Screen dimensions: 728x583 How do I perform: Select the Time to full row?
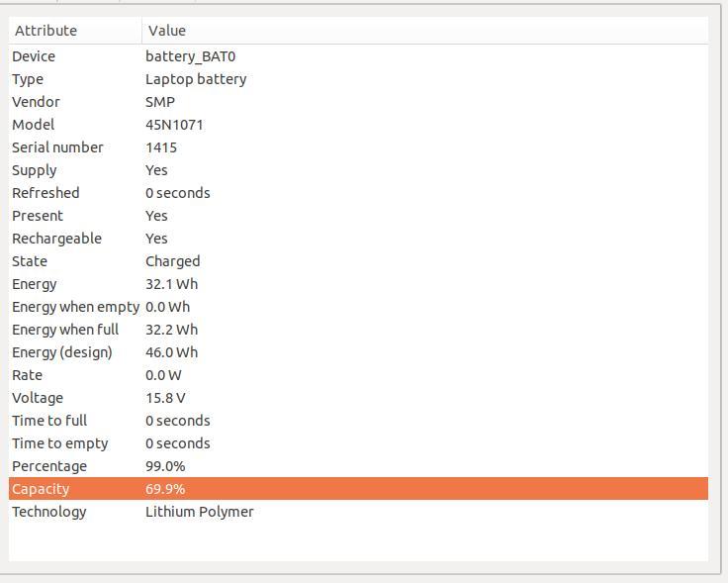click(x=358, y=421)
